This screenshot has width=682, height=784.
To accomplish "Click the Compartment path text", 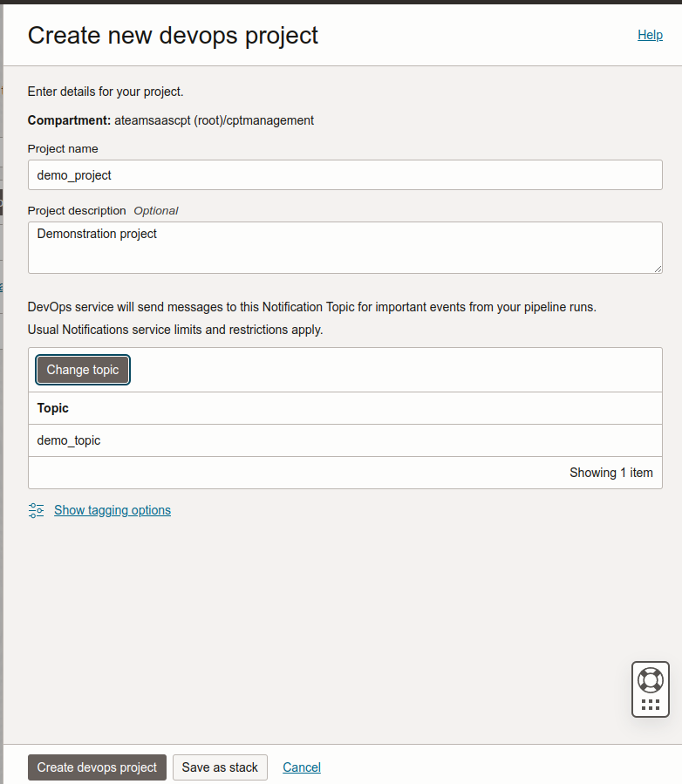I will pos(170,120).
